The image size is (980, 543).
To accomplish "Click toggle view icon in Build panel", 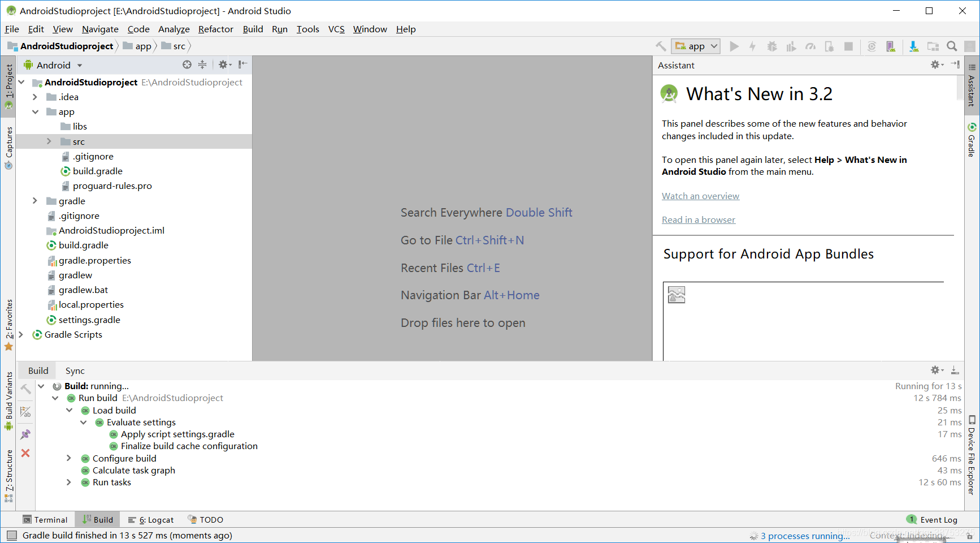I will click(x=25, y=412).
